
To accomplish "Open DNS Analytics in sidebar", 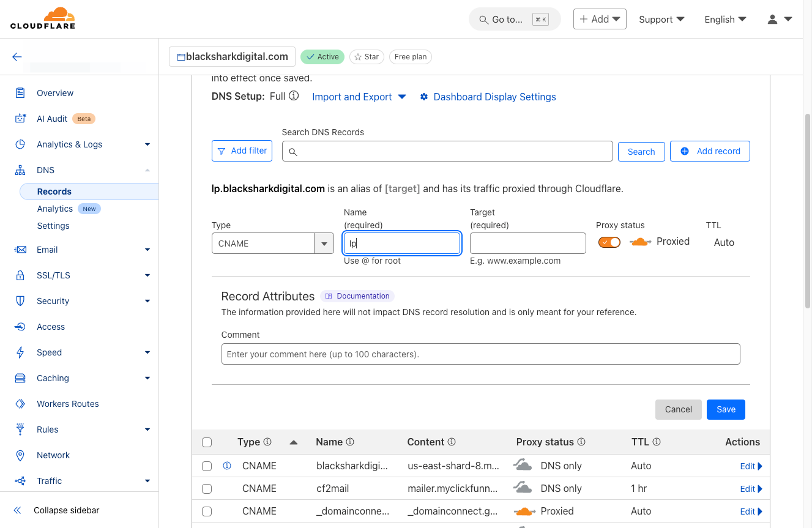I will [x=55, y=209].
